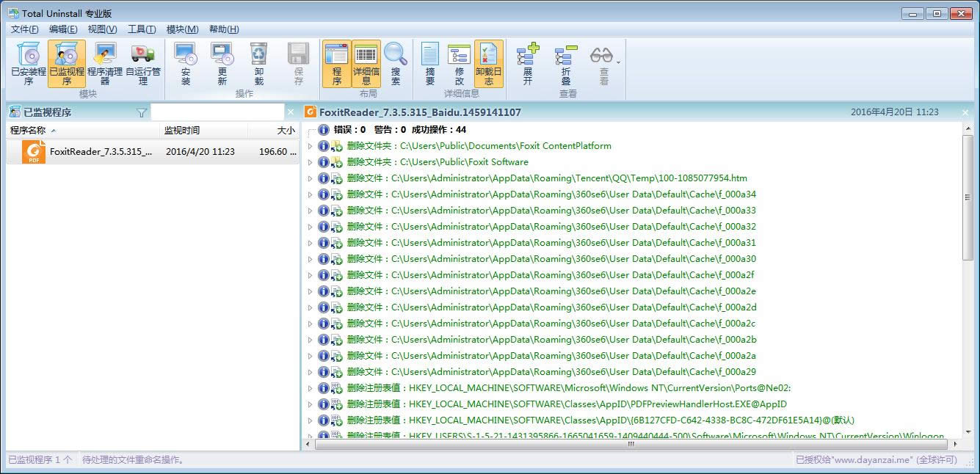Open the 已安装程序 (Installed Programs) module

tap(29, 63)
